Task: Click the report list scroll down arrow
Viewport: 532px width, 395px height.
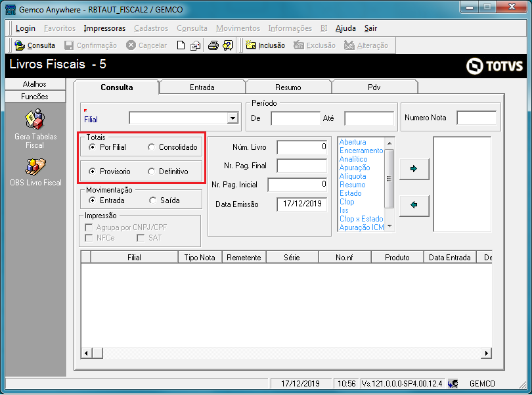Action: click(389, 226)
